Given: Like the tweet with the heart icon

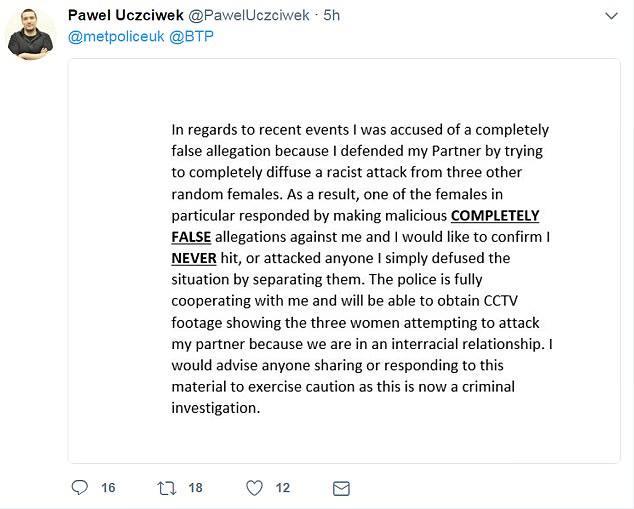Looking at the screenshot, I should coord(254,488).
